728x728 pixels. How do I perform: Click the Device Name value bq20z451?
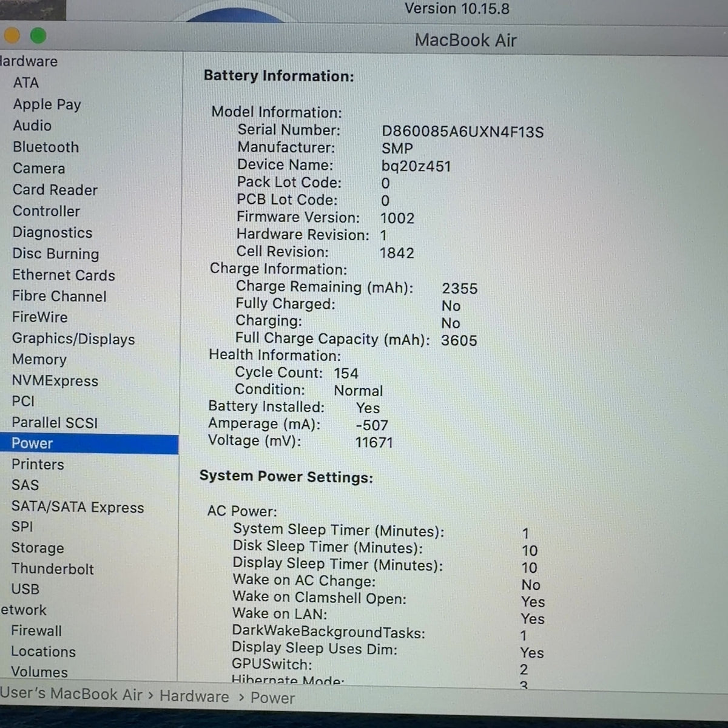[x=416, y=166]
